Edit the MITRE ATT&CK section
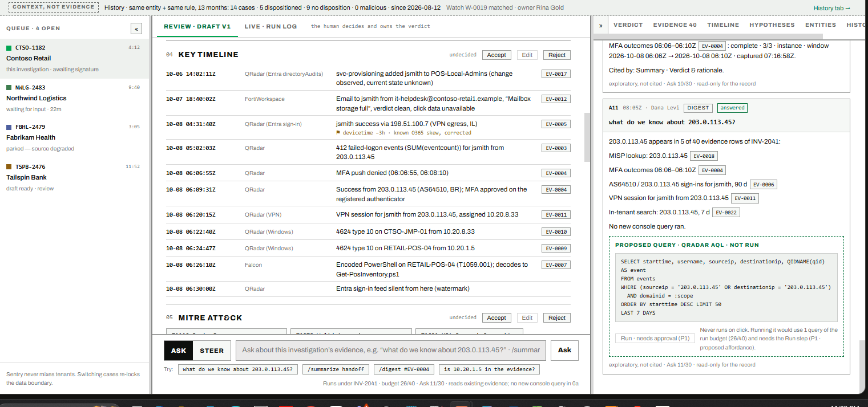 click(x=527, y=318)
